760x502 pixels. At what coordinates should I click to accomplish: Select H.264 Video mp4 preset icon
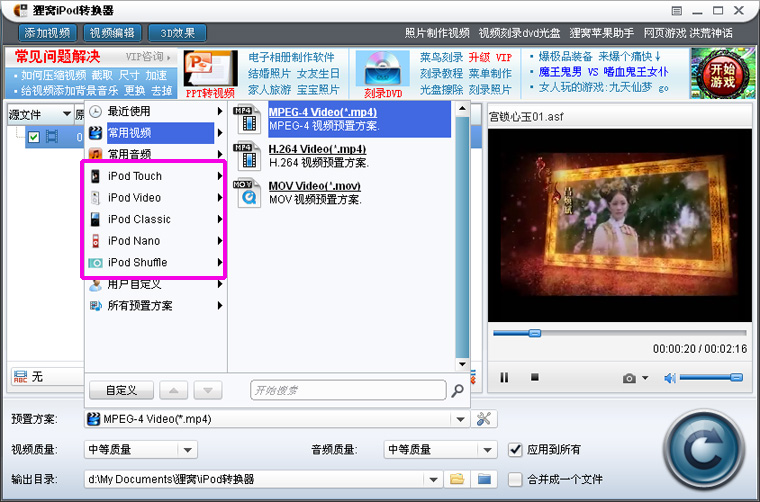(248, 157)
